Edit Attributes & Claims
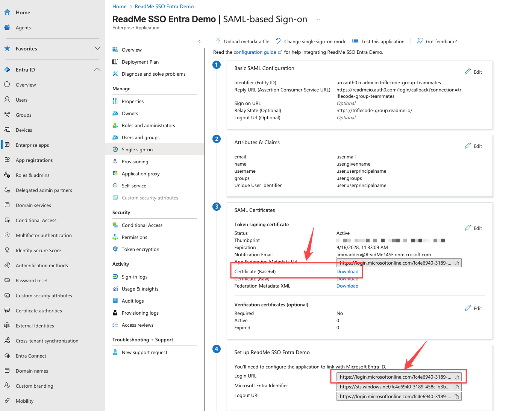 click(473, 146)
